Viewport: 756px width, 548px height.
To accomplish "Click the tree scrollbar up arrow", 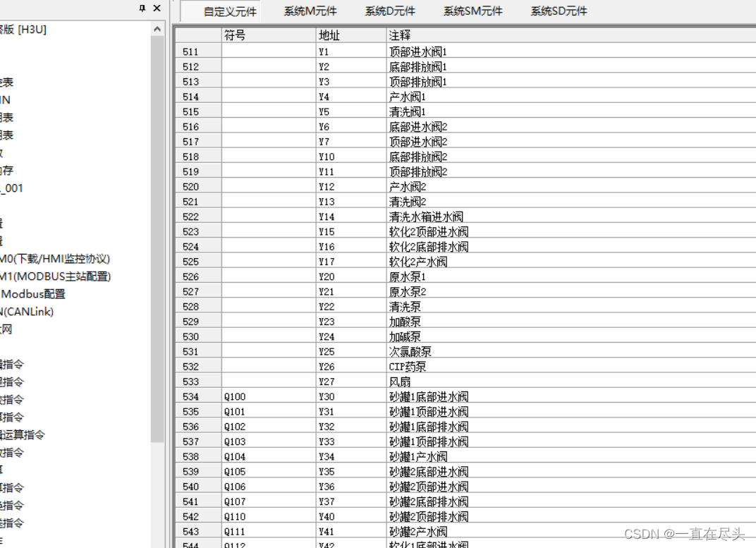I will pos(157,30).
